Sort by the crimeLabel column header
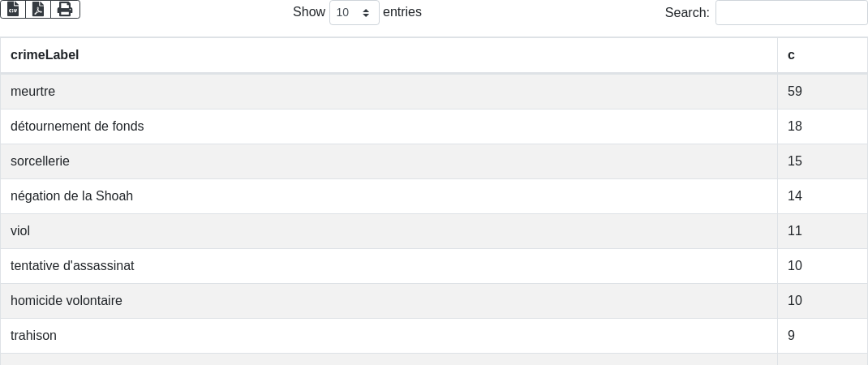Viewport: 868px width, 365px height. point(45,55)
